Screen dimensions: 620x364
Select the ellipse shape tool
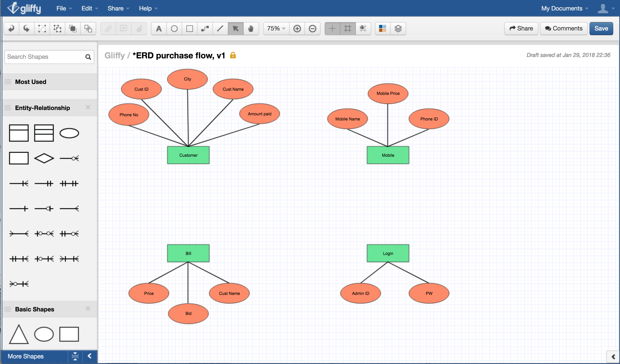point(174,28)
